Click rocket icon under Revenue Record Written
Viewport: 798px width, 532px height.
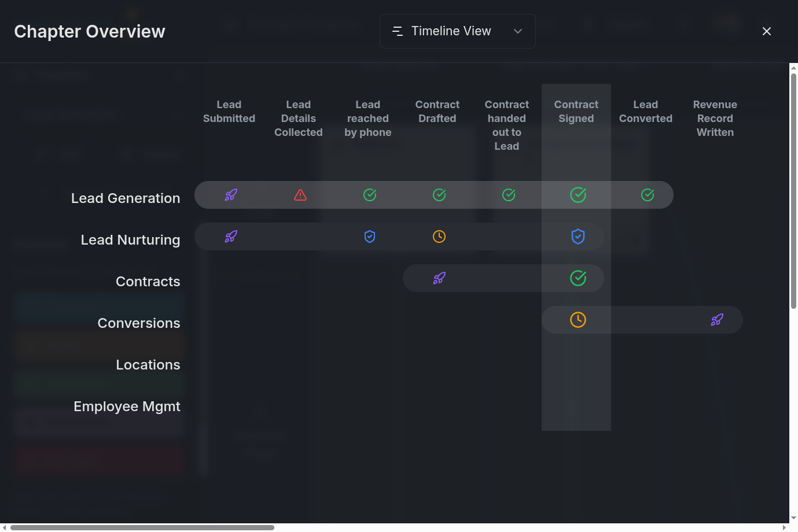tap(717, 320)
